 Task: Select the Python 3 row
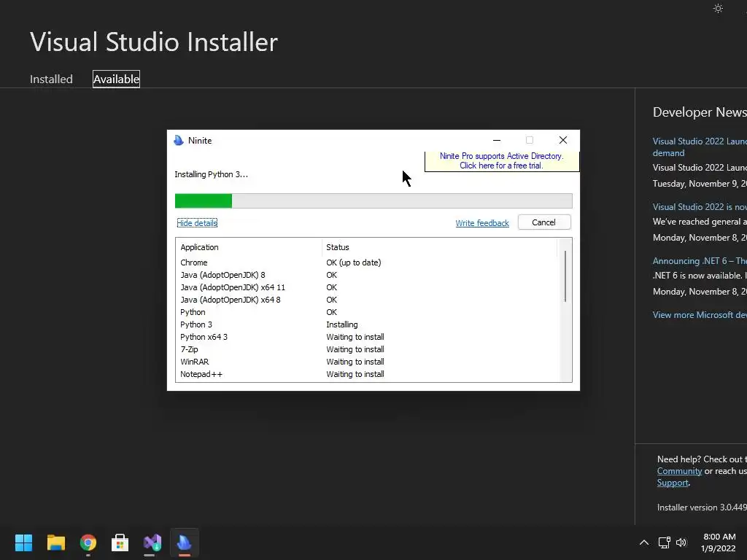(367, 324)
